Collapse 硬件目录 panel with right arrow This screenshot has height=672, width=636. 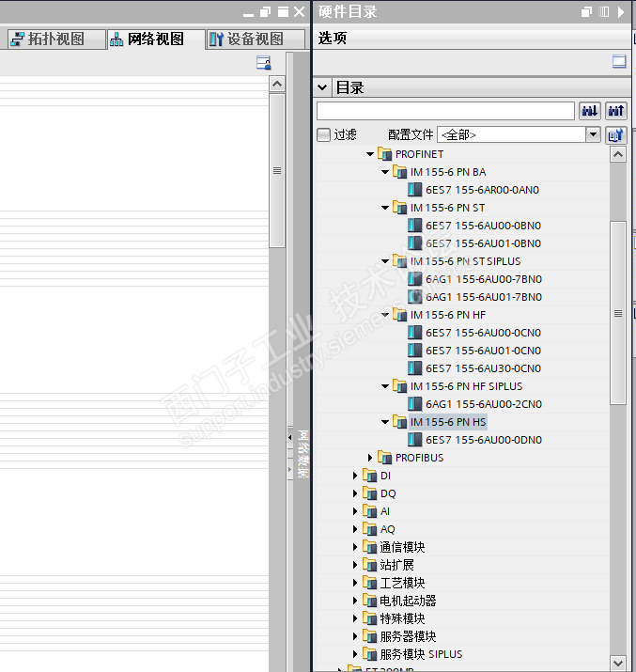coord(621,11)
